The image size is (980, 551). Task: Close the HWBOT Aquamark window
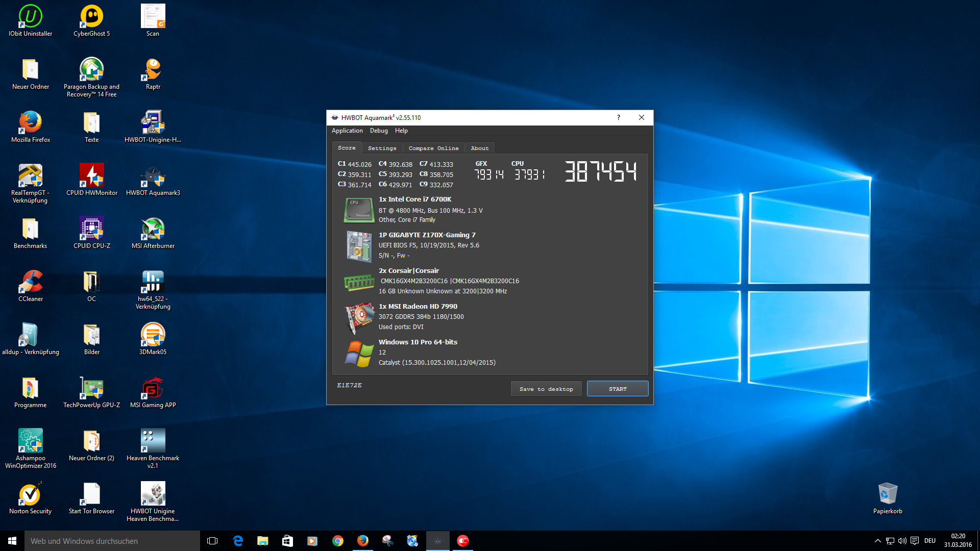click(x=642, y=117)
